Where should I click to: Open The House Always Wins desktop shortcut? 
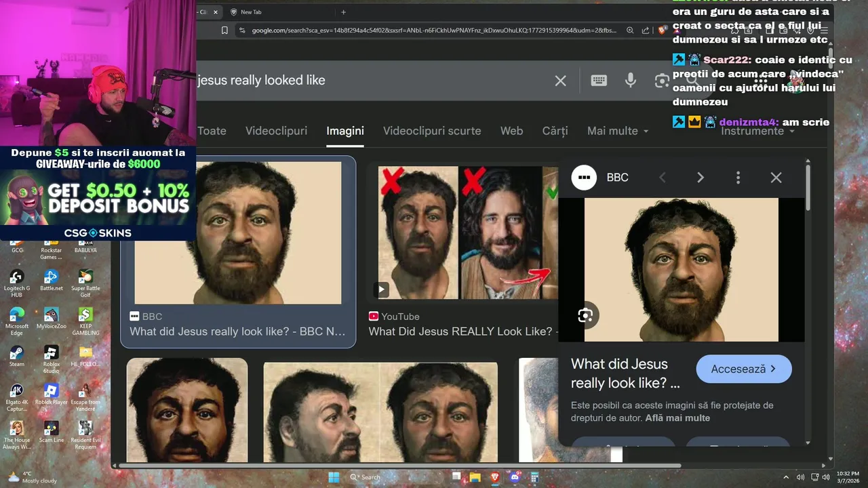click(17, 434)
